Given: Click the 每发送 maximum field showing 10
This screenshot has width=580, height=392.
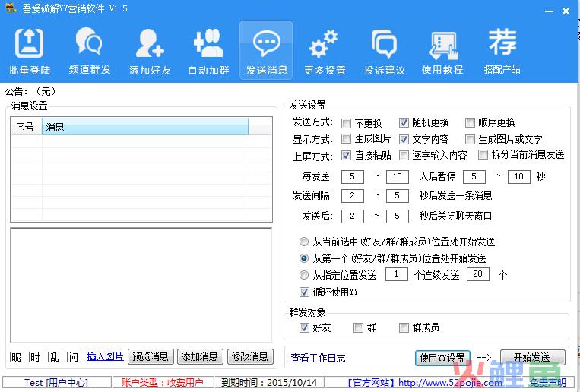Looking at the screenshot, I should (x=398, y=177).
